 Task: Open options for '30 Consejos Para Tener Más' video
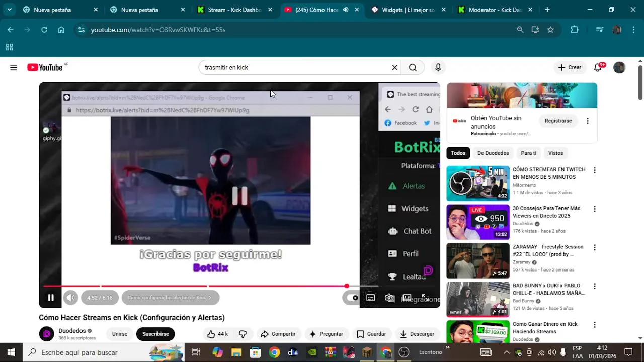[x=594, y=209]
